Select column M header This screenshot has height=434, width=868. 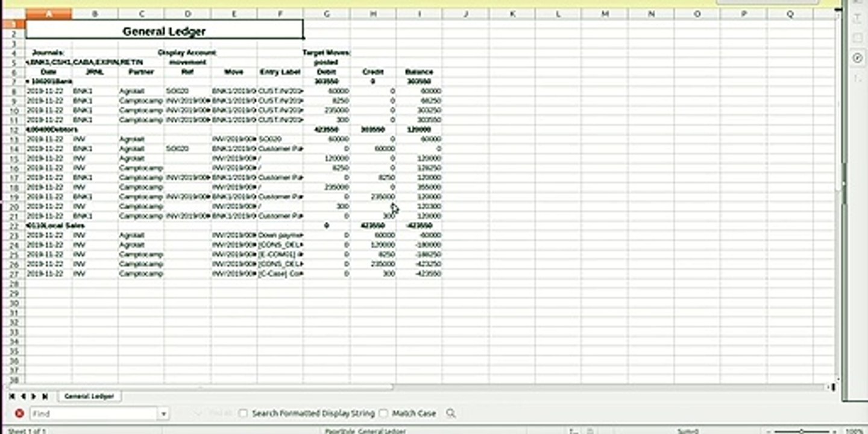605,14
